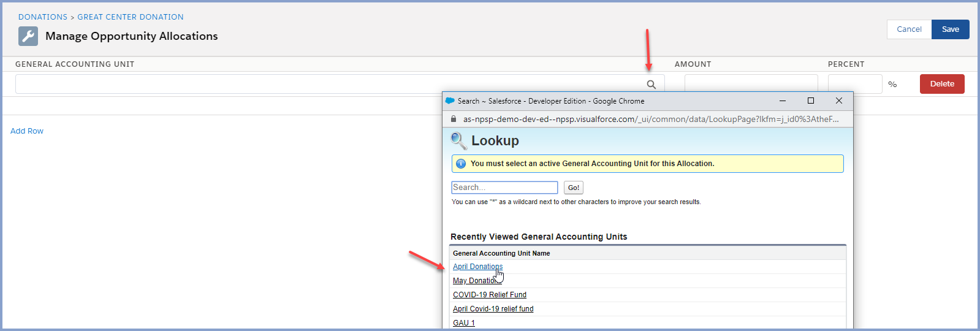Select April Donations accounting unit
Viewport: 980px width, 331px height.
click(477, 267)
